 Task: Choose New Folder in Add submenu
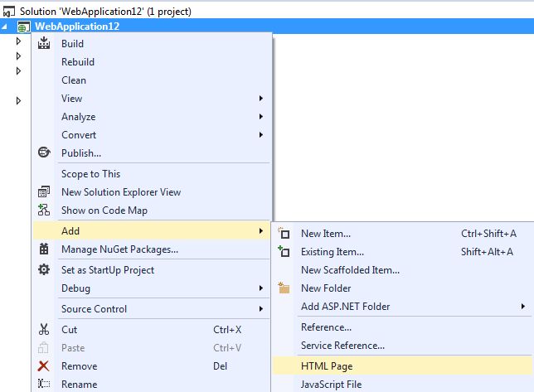pyautogui.click(x=402, y=288)
